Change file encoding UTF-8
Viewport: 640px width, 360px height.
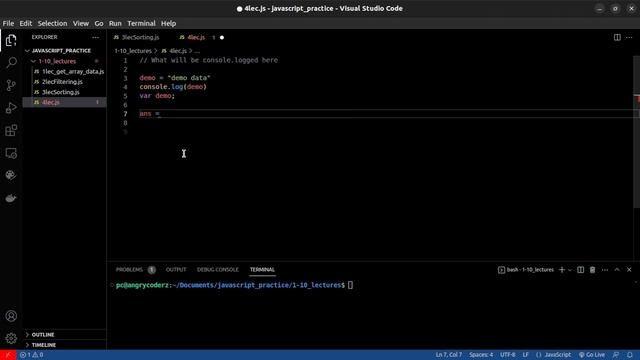[508, 355]
